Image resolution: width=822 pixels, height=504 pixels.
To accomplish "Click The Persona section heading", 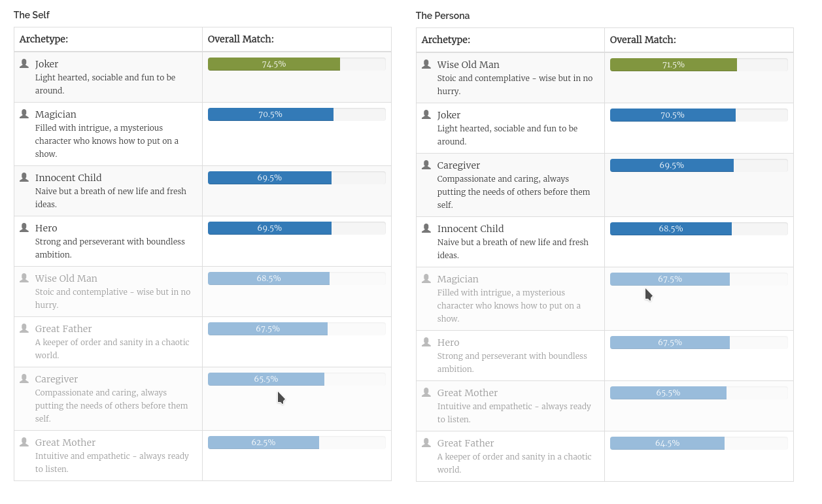I will point(443,16).
